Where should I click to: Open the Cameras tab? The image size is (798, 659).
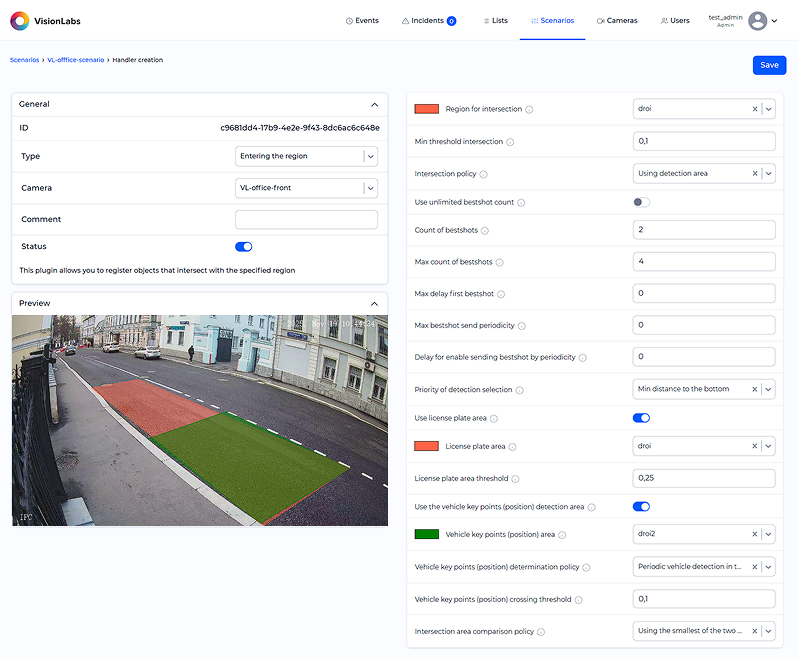616,21
